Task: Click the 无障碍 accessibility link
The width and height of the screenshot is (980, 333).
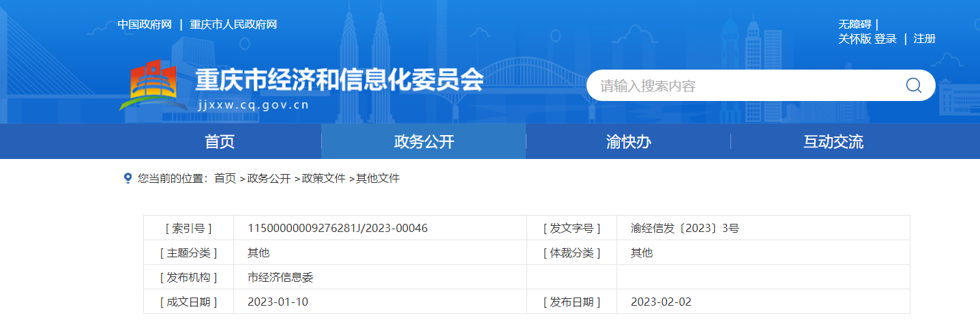Action: click(855, 25)
